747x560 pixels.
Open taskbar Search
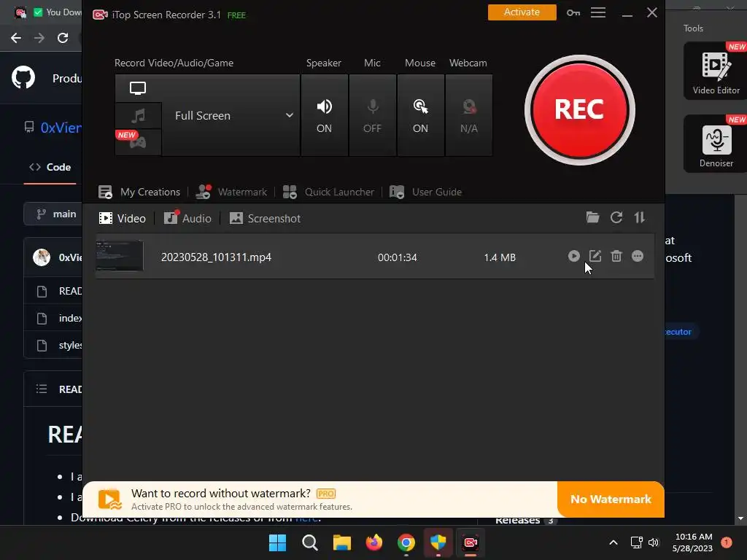(309, 542)
